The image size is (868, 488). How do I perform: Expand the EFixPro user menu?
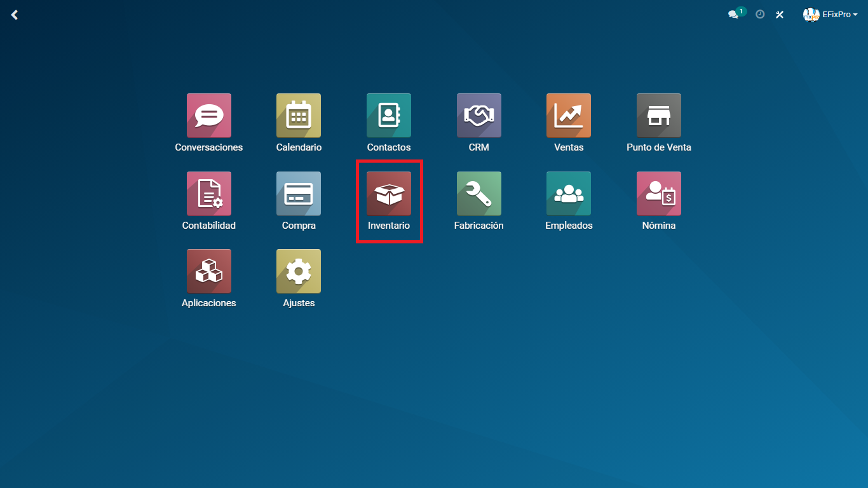pyautogui.click(x=839, y=14)
